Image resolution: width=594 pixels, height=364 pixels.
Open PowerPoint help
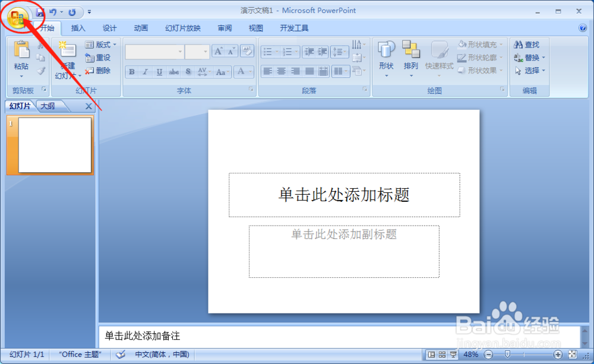(x=583, y=28)
